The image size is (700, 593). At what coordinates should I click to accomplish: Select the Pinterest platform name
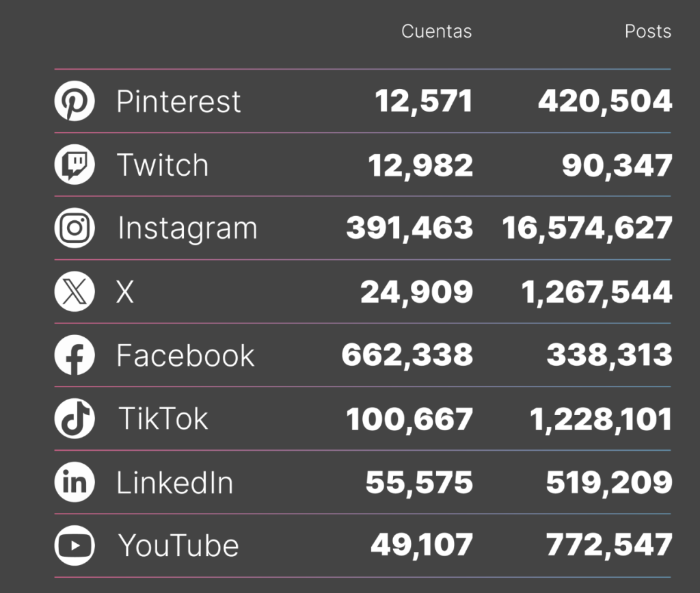pyautogui.click(x=178, y=101)
